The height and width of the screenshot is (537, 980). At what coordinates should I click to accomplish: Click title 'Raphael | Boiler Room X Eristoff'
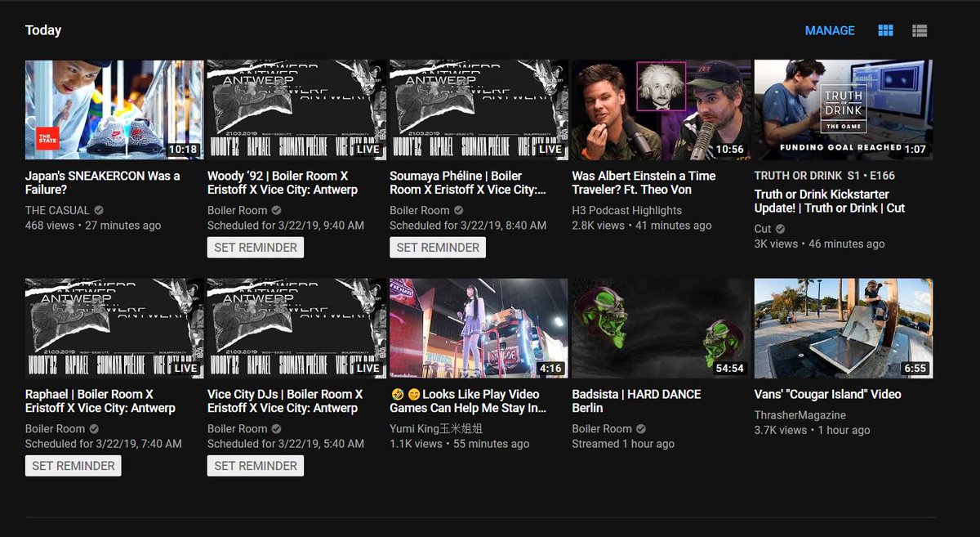point(100,401)
